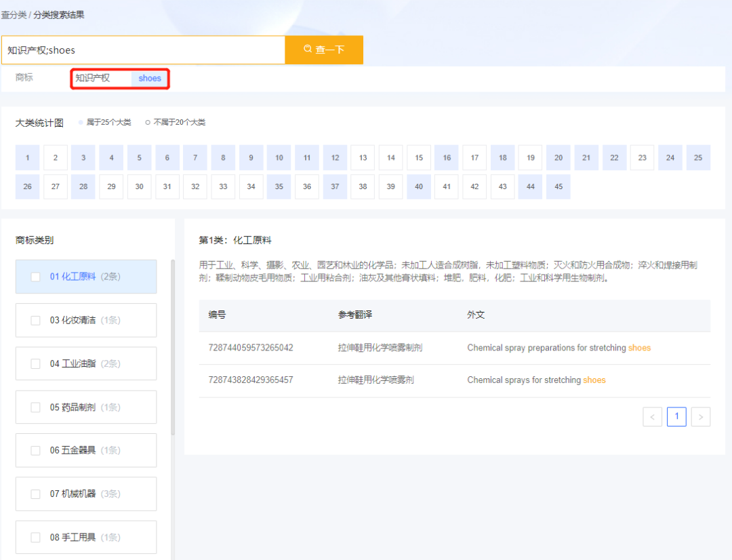Click the orange shoes link in first table row
The image size is (732, 560).
(639, 347)
